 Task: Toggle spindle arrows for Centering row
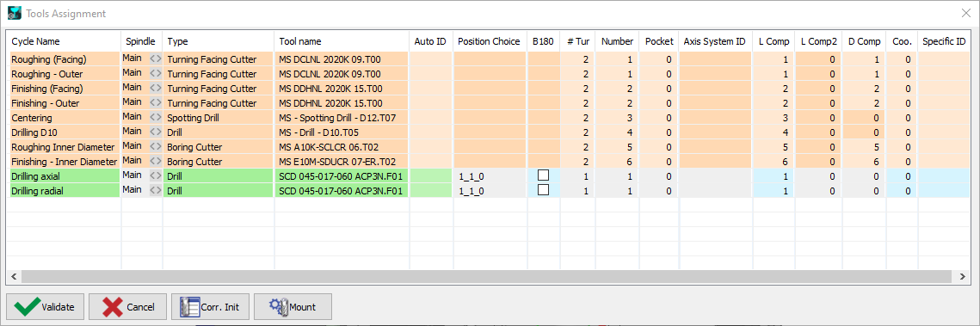155,117
